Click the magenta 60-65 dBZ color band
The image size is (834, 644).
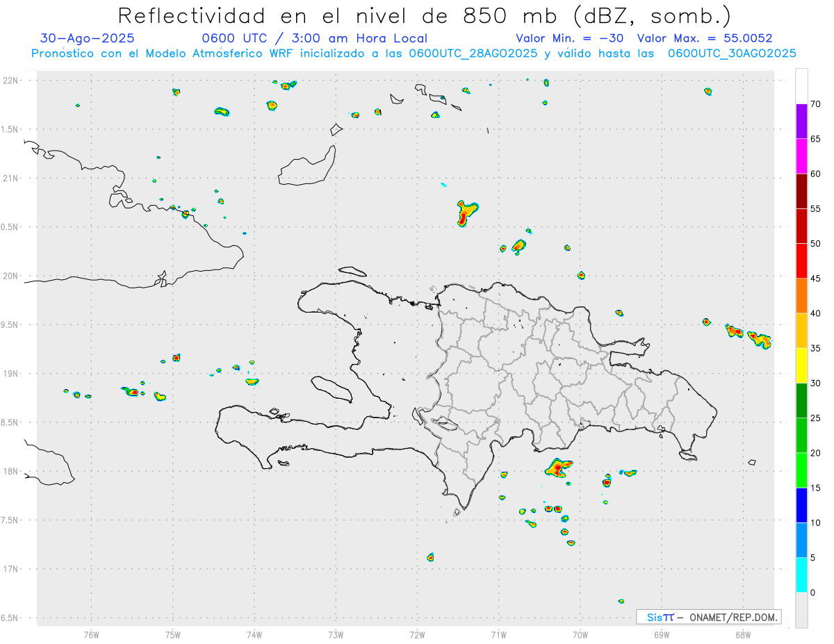801,156
